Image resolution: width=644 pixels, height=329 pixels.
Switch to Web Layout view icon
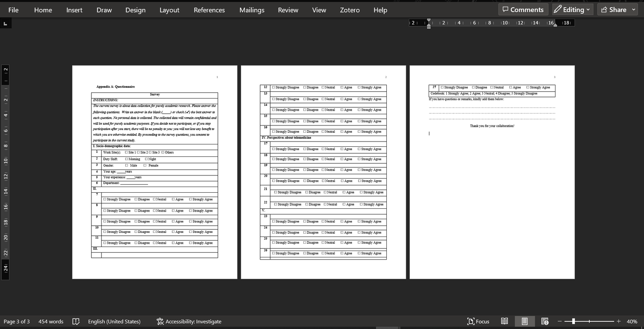click(x=545, y=321)
